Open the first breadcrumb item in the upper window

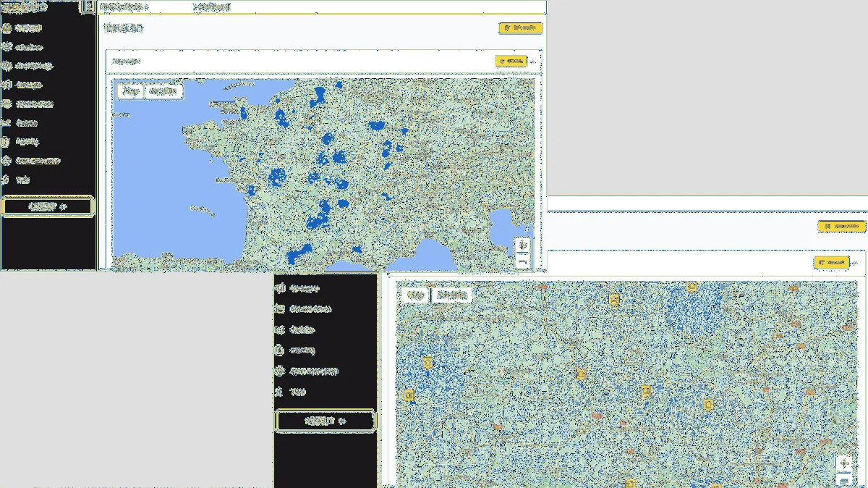tap(121, 7)
